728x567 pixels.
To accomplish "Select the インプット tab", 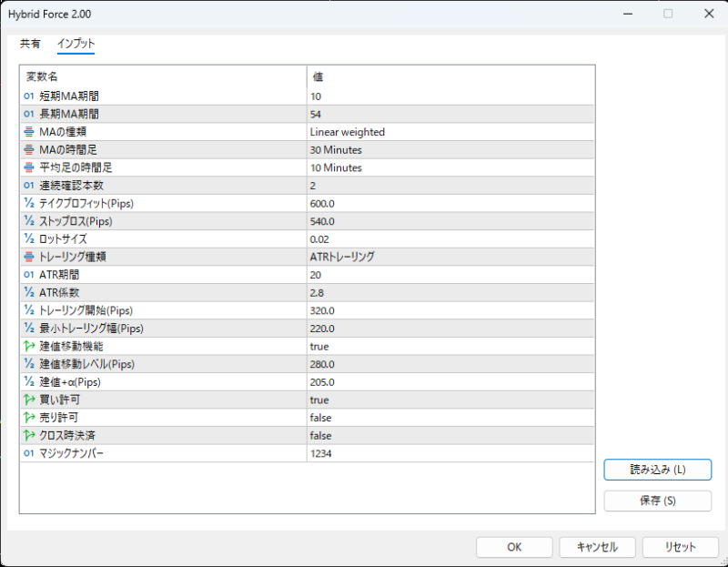I will (x=76, y=44).
